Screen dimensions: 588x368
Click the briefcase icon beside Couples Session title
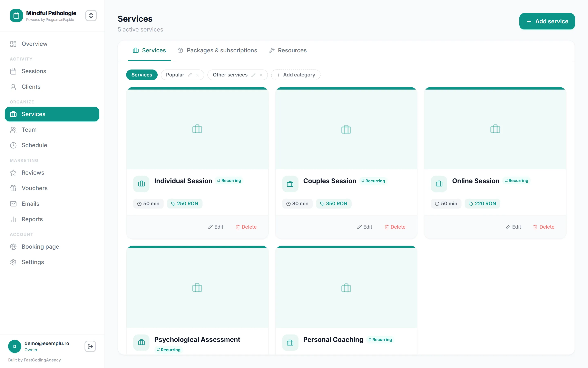point(290,184)
